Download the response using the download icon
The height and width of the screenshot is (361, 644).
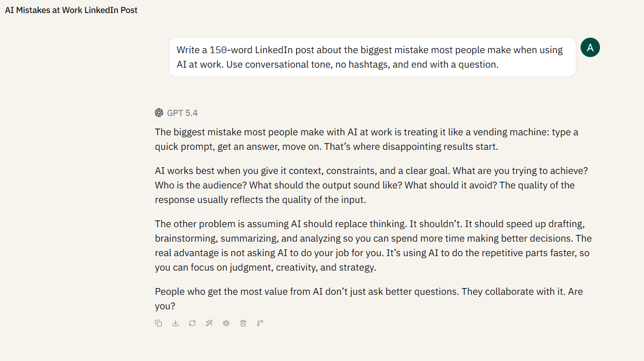pos(175,323)
